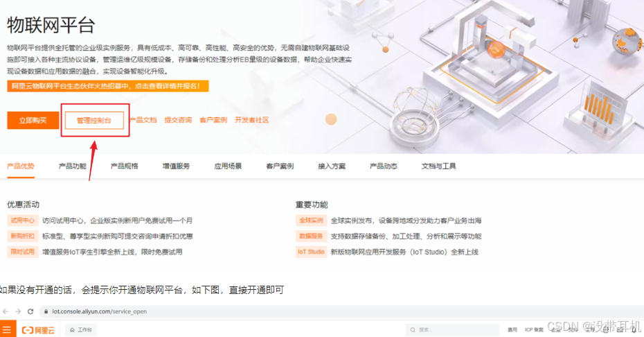Viewport: 644px width, 337px height.
Task: Click the 物联网平台 page heading
Action: click(51, 25)
